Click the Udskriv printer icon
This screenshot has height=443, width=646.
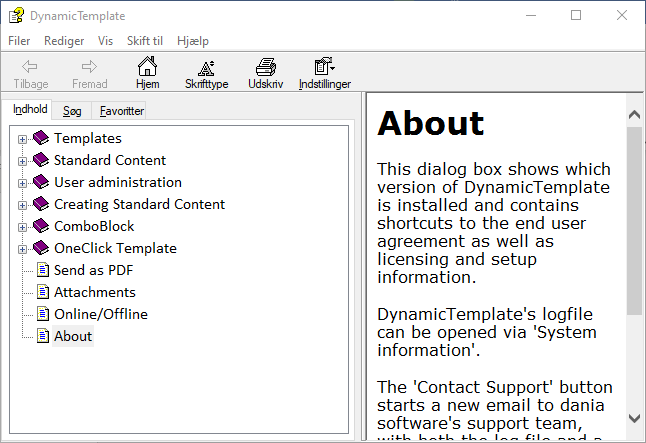[x=266, y=67]
